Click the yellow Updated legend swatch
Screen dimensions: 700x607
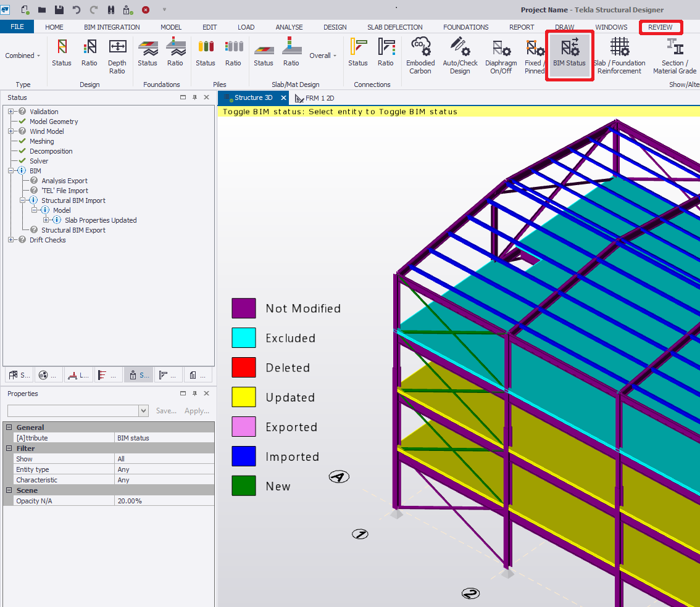coord(244,397)
